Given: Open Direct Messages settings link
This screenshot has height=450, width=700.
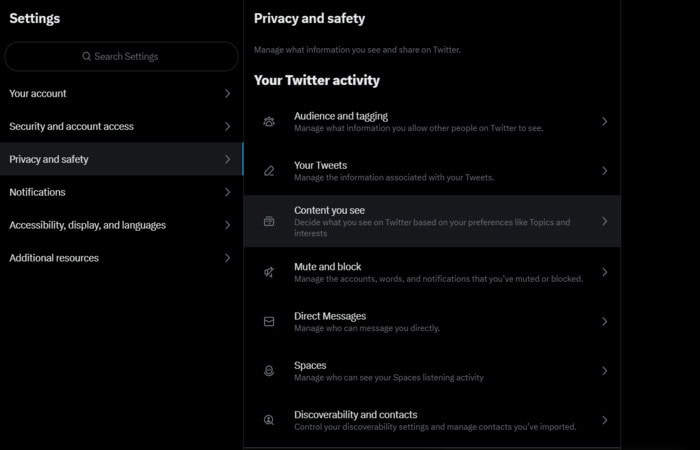Looking at the screenshot, I should 432,321.
